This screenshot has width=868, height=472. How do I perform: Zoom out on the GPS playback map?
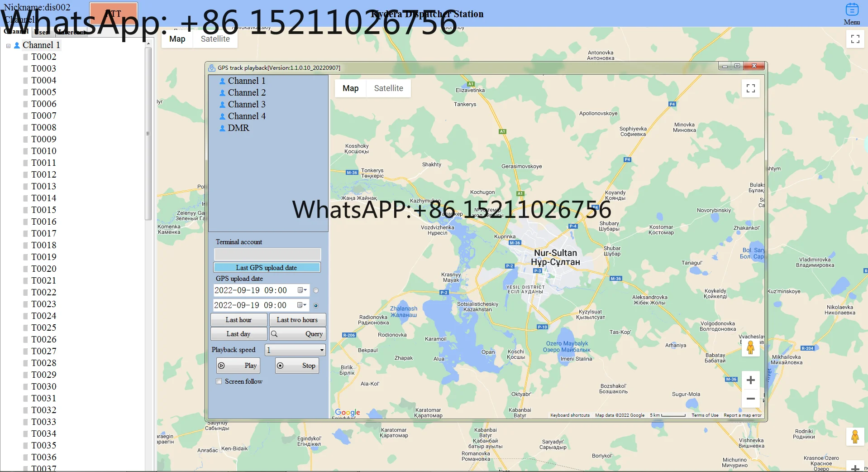coord(750,399)
